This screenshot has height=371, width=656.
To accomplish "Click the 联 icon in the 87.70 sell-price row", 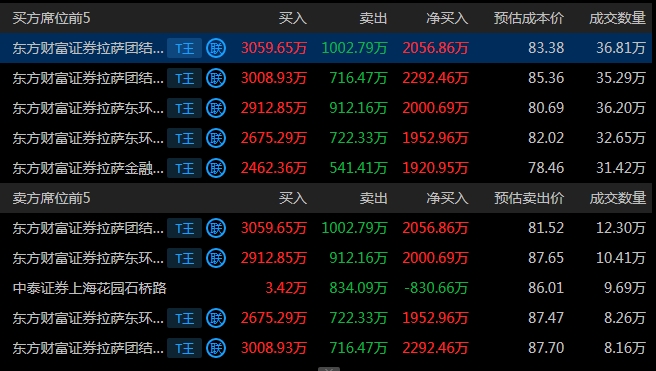I will [x=216, y=348].
